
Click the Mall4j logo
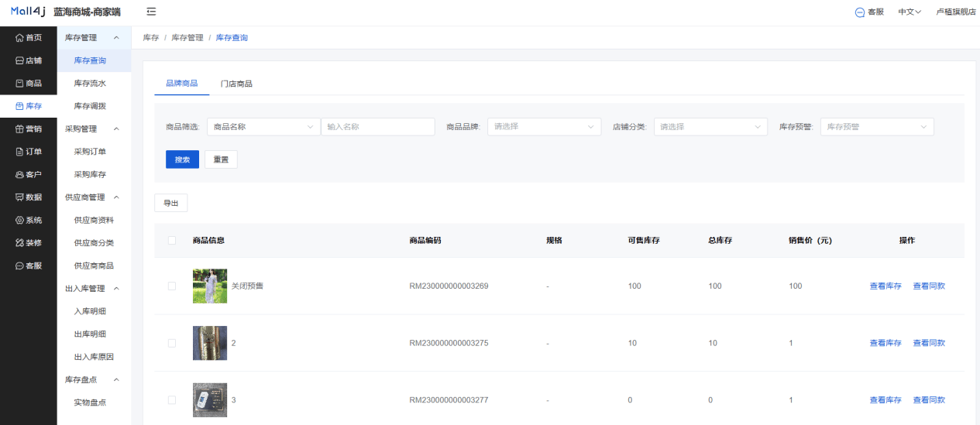[x=28, y=12]
